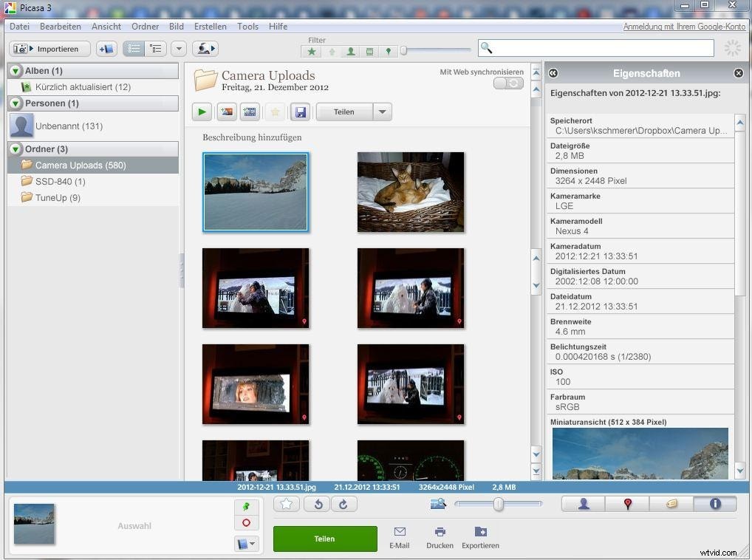The image size is (752, 560).
Task: Open the movie presentation creation icon
Action: coord(250,112)
